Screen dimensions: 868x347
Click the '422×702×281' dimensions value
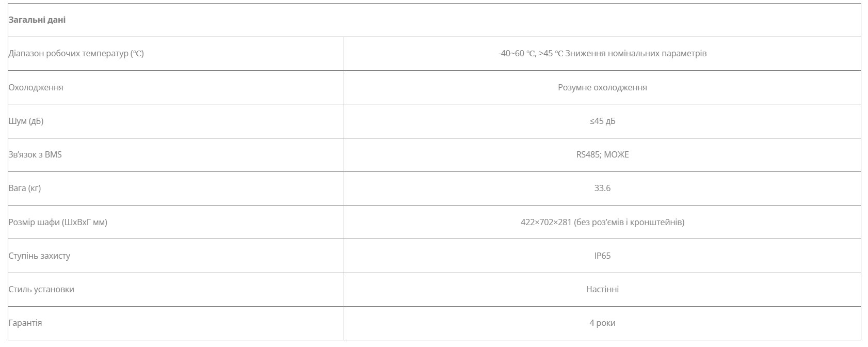(546, 222)
